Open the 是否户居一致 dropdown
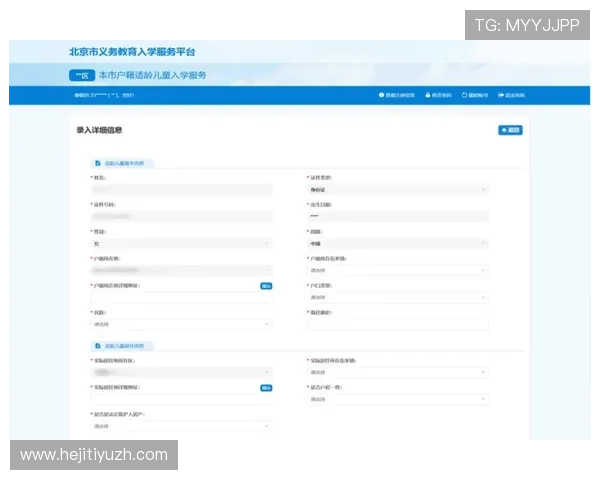600x480 pixels. 398,399
